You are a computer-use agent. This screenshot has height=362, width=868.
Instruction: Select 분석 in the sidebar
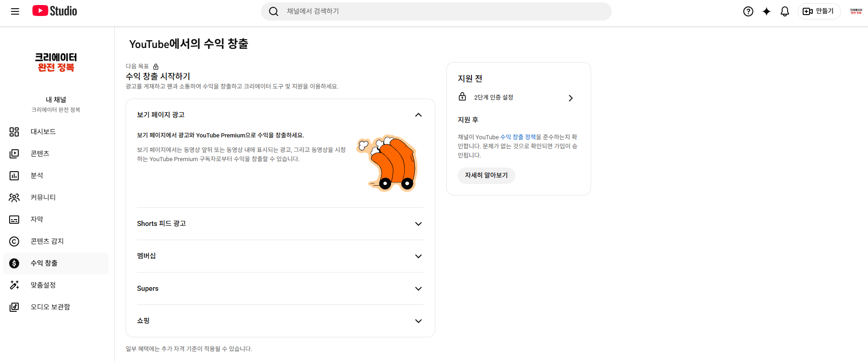[56, 176]
